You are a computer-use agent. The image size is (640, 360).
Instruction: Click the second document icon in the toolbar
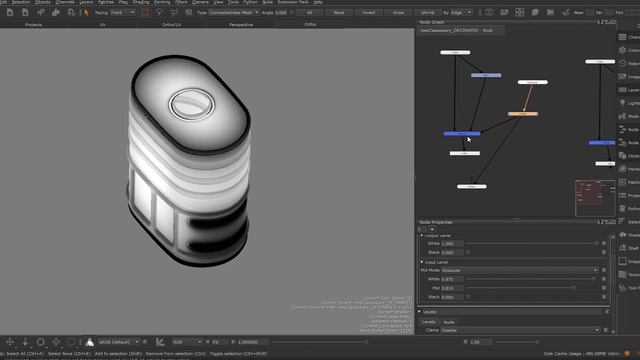25,13
